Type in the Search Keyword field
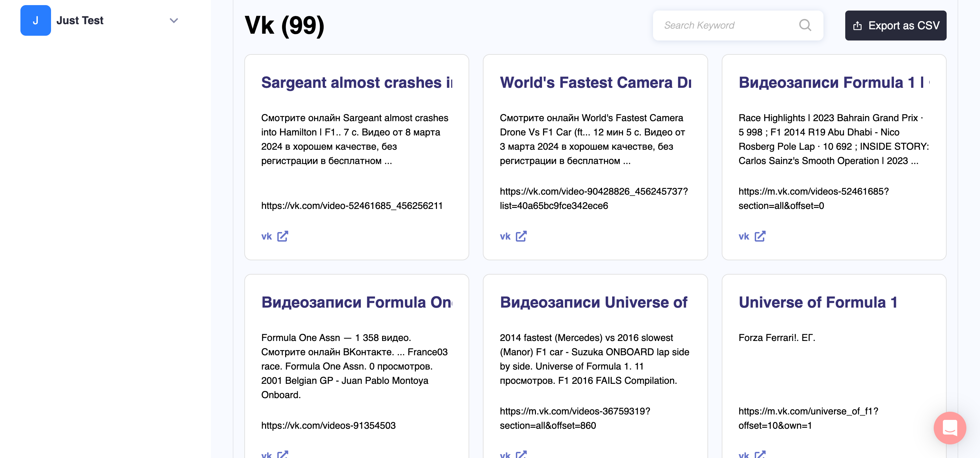 pos(723,26)
